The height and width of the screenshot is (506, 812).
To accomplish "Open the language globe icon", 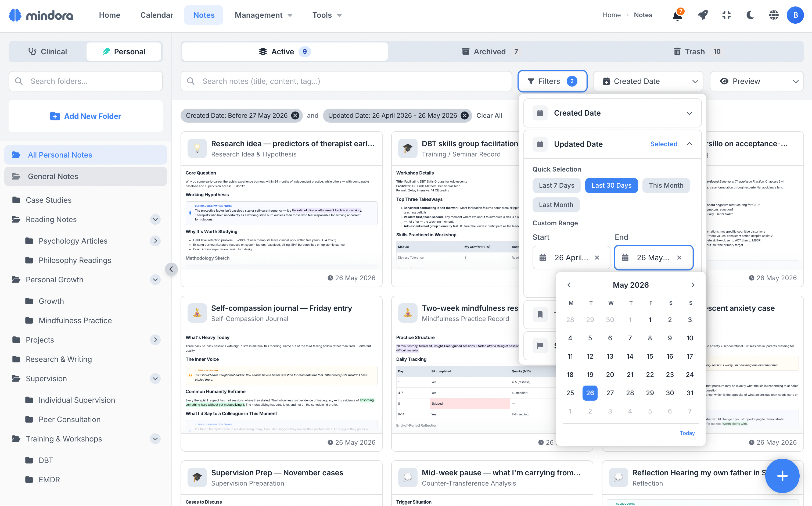I will click(x=774, y=15).
